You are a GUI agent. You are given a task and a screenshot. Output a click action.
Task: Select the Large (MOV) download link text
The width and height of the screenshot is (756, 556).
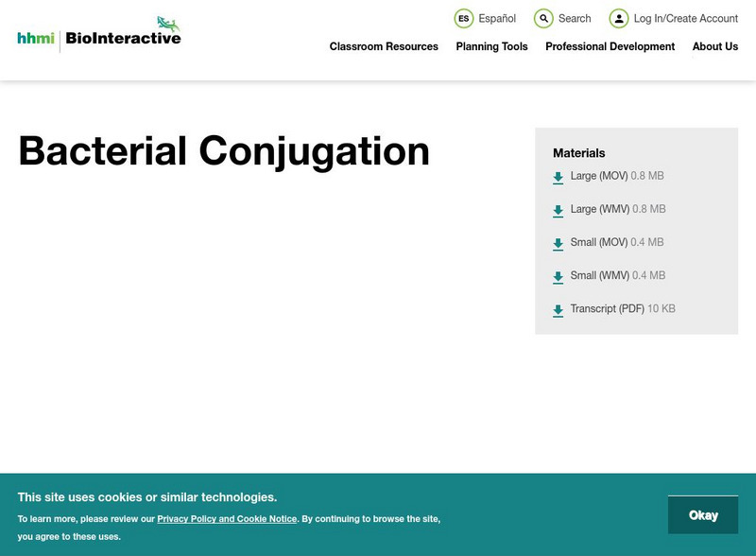pyautogui.click(x=597, y=176)
